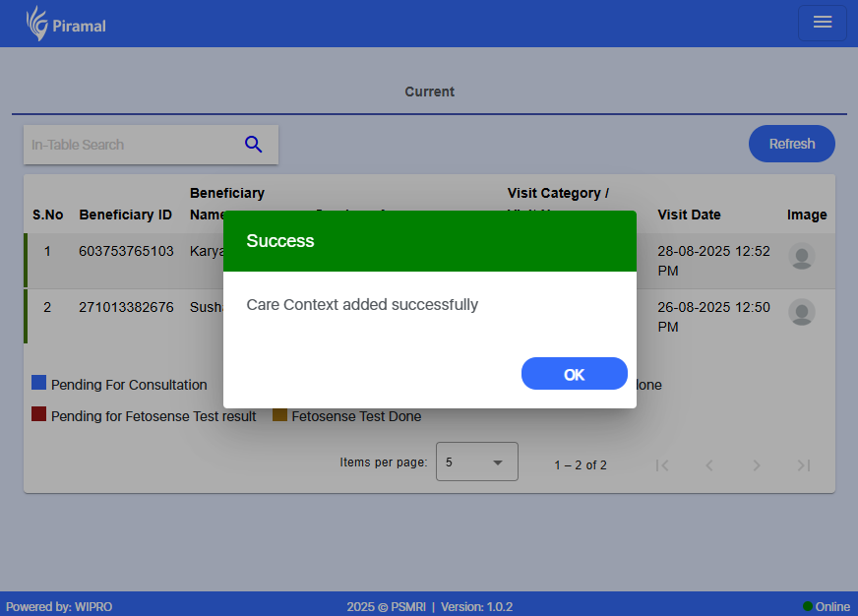Click the Refresh button
The image size is (858, 616).
coord(791,144)
